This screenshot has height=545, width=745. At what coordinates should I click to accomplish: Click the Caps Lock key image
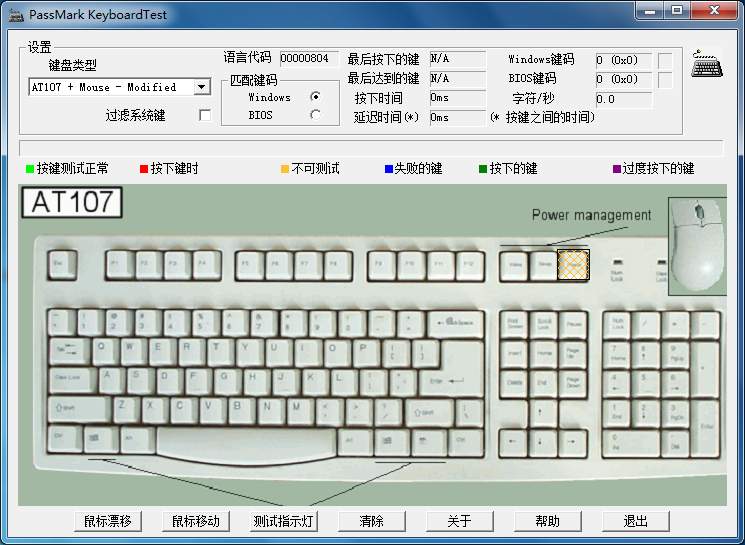click(72, 380)
